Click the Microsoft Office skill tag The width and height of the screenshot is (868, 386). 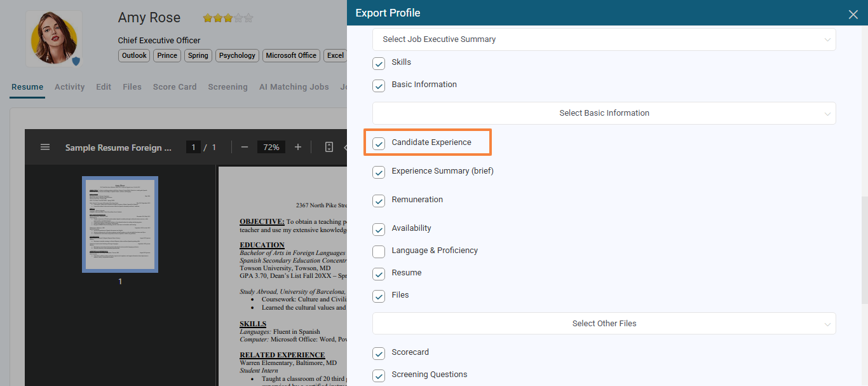[x=291, y=55]
